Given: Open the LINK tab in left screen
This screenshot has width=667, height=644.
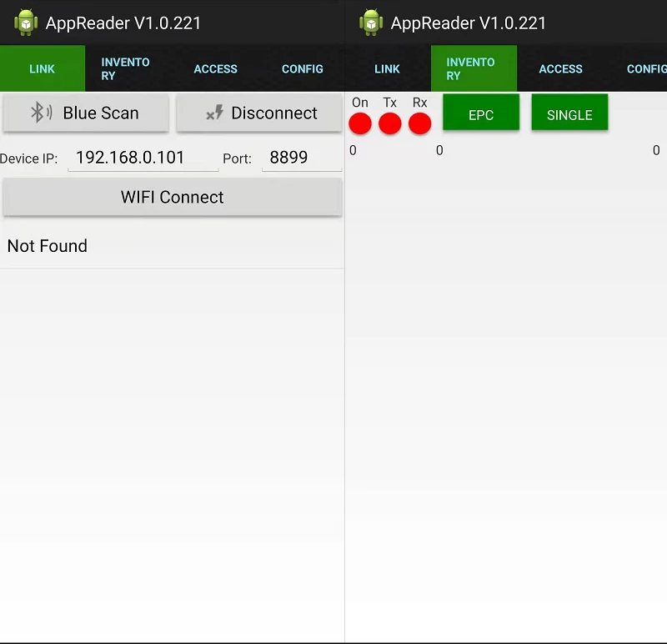Looking at the screenshot, I should 43,68.
